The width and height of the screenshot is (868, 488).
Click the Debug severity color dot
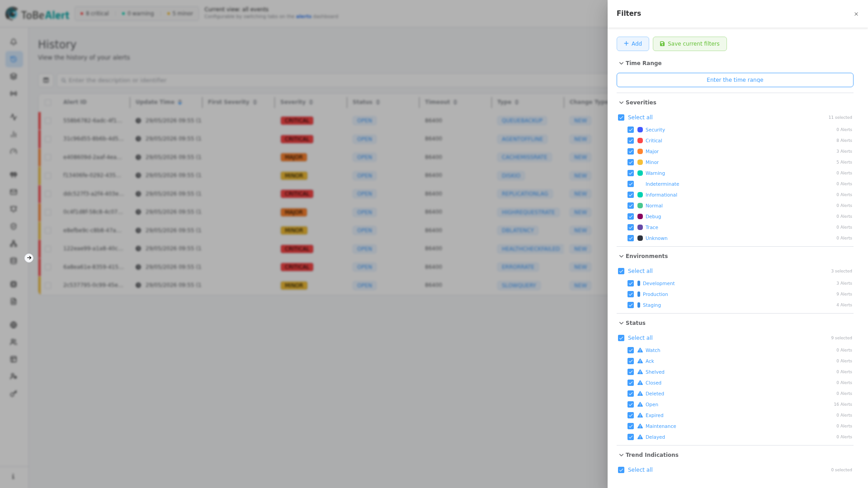(640, 216)
